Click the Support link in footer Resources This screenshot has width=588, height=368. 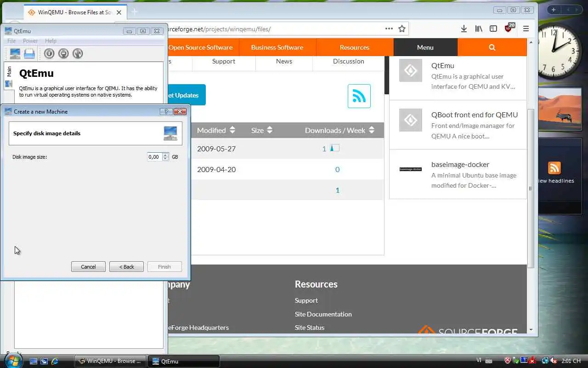pyautogui.click(x=306, y=300)
